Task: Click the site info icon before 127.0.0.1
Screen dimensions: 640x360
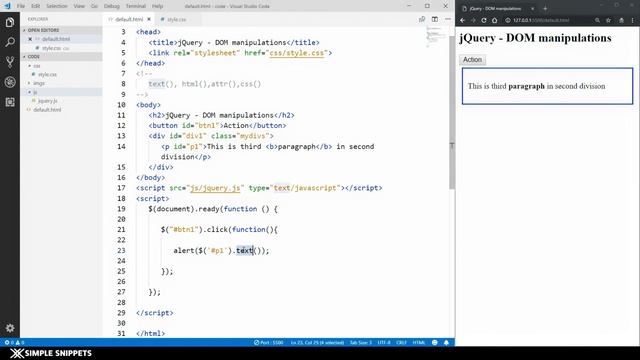Action: pos(508,20)
